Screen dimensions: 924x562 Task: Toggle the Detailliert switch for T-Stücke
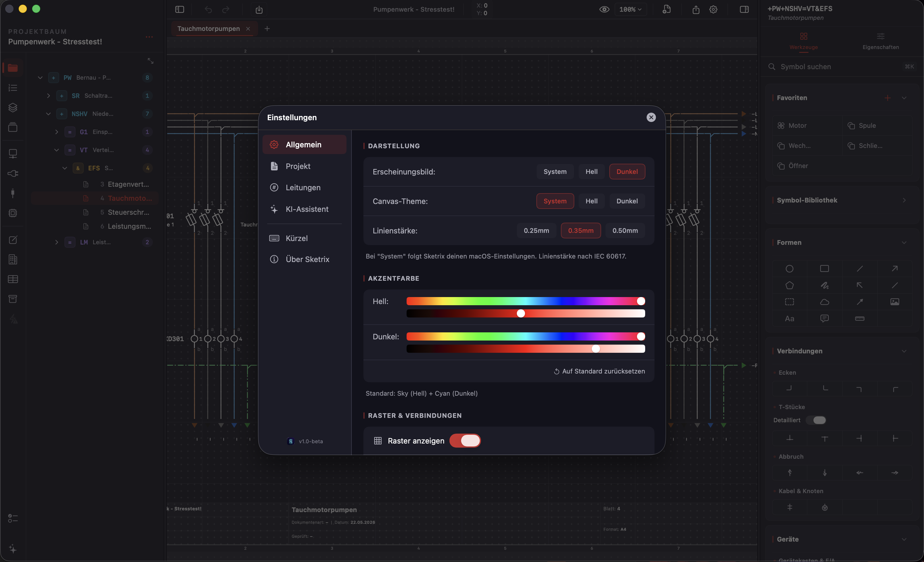coord(816,420)
